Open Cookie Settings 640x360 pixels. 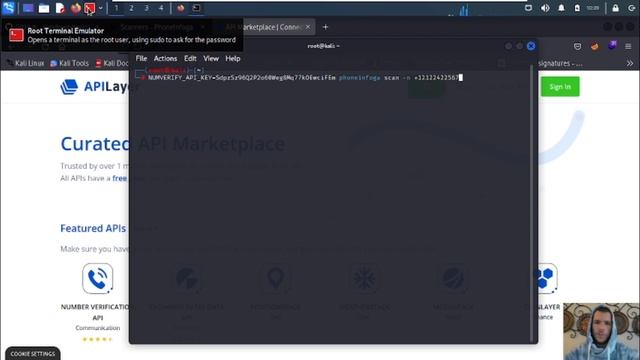pyautogui.click(x=33, y=354)
